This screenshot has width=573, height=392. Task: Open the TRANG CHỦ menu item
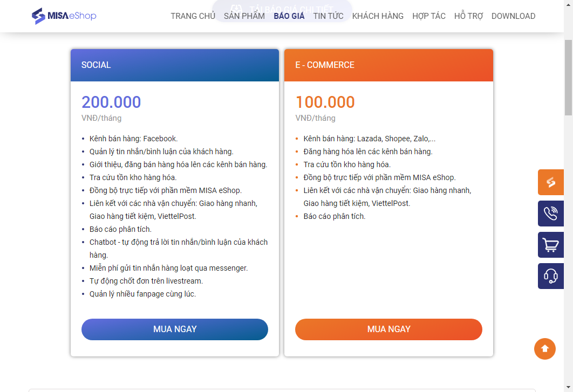(x=193, y=16)
